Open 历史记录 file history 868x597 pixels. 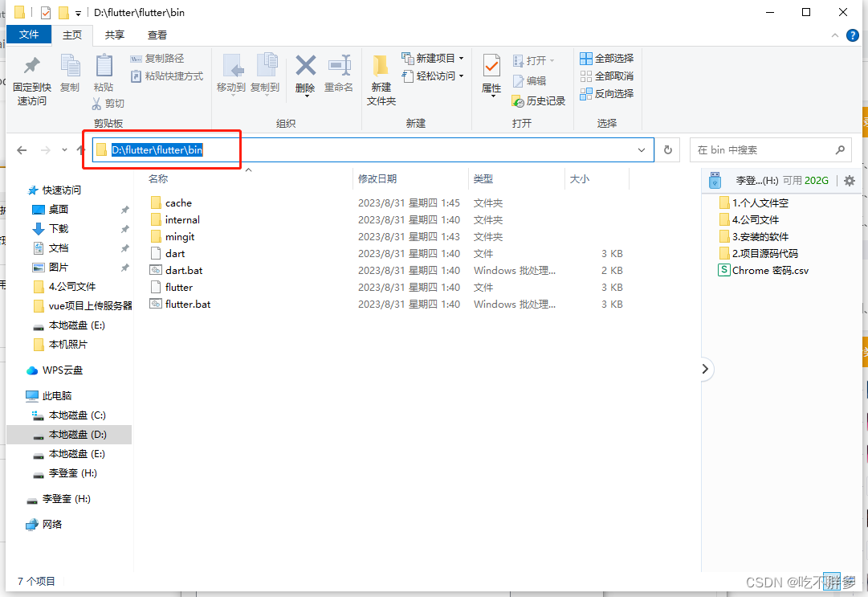point(539,100)
